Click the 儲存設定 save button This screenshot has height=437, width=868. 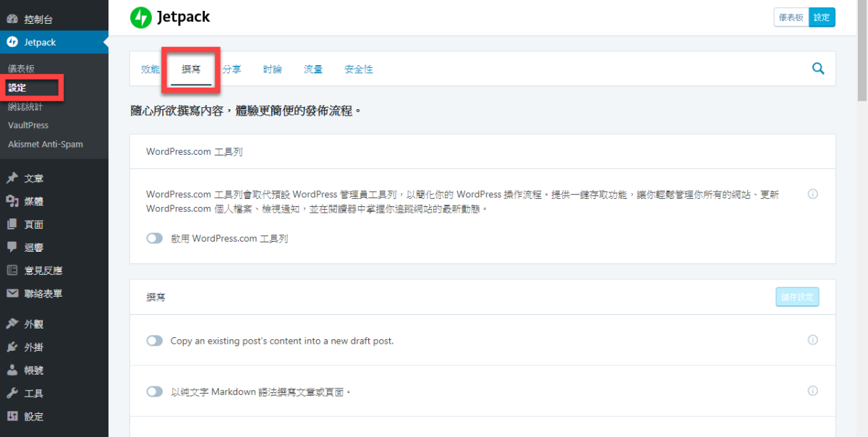[797, 297]
